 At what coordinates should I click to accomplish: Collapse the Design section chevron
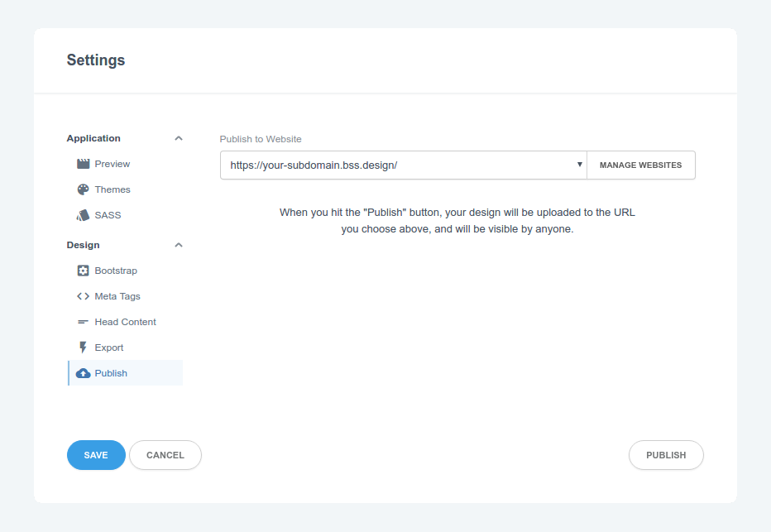click(179, 245)
